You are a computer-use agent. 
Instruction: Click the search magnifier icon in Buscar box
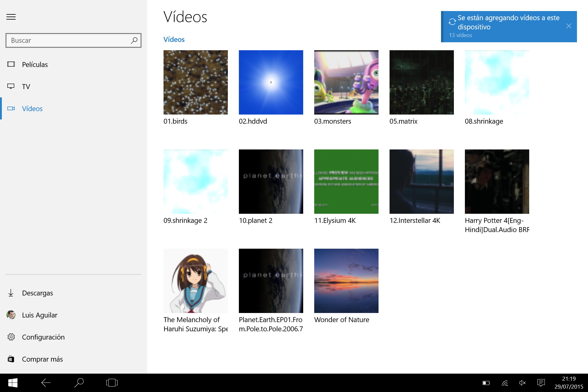[x=134, y=40]
